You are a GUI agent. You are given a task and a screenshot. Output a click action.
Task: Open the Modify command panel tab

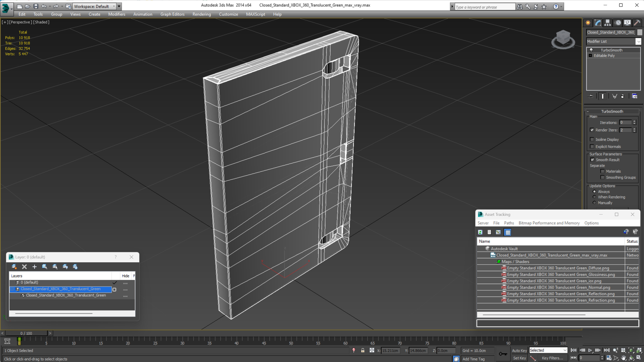[x=598, y=23]
